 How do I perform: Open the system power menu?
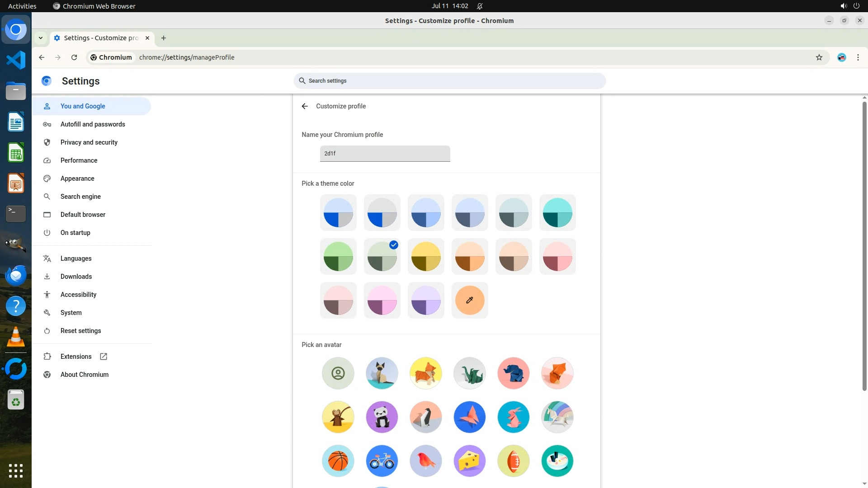(x=856, y=6)
